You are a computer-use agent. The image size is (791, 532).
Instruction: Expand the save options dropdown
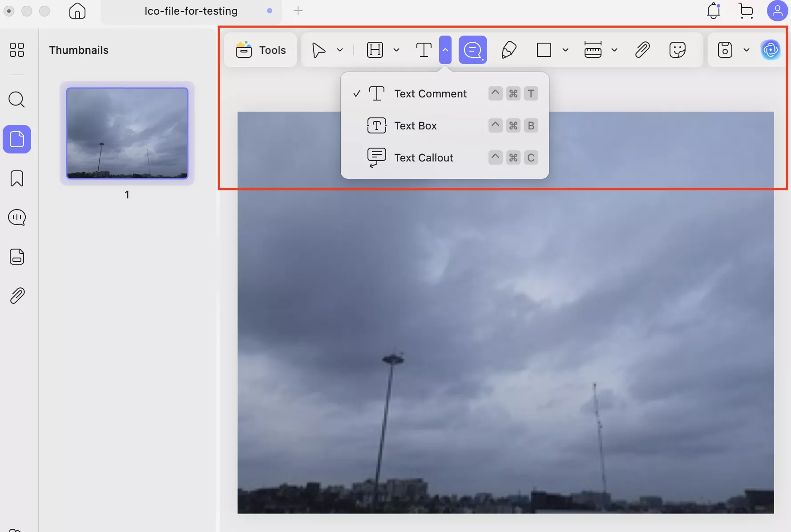[x=747, y=50]
